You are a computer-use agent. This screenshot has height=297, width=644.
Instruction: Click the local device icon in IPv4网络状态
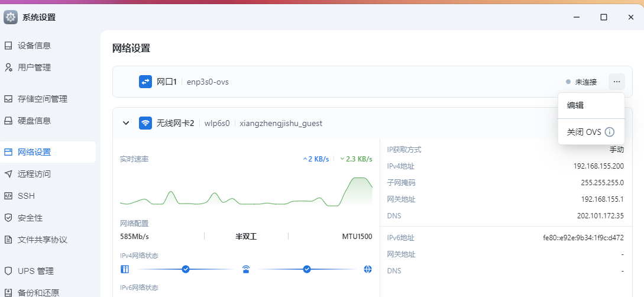pyautogui.click(x=125, y=269)
